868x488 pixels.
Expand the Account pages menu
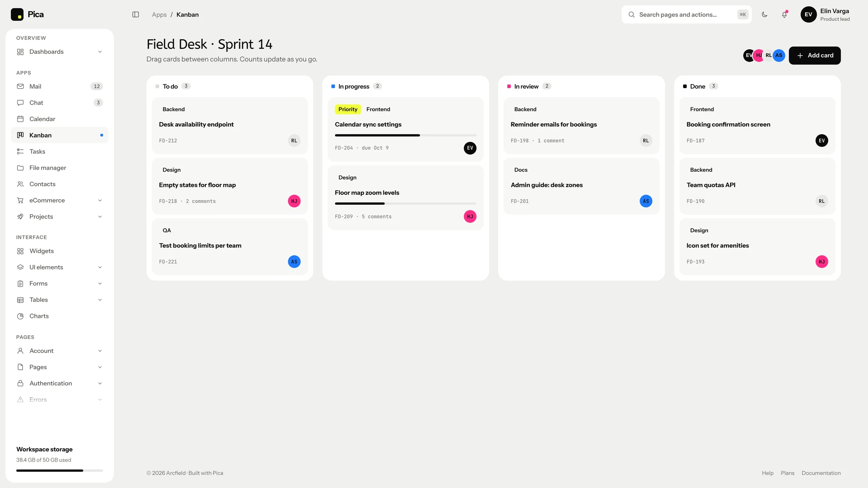60,351
